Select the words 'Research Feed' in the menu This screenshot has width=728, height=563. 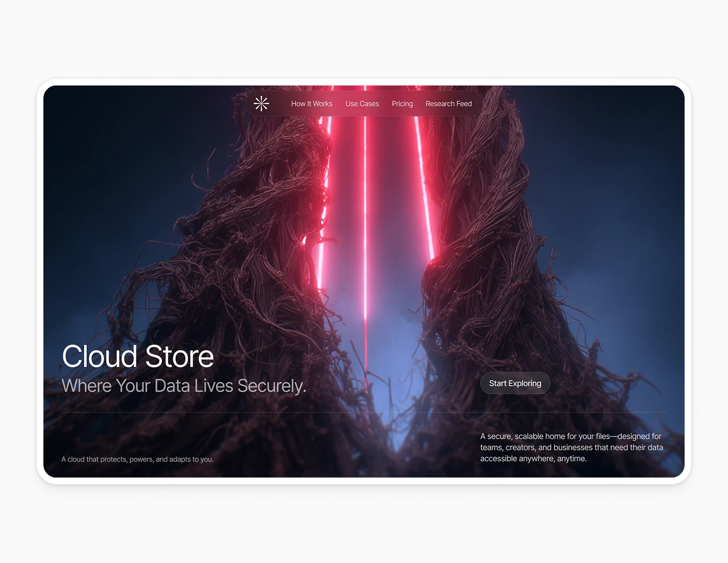pyautogui.click(x=448, y=103)
